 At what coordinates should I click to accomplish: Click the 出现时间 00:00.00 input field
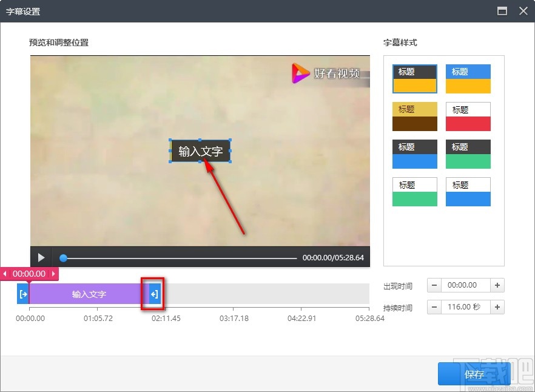click(x=466, y=285)
